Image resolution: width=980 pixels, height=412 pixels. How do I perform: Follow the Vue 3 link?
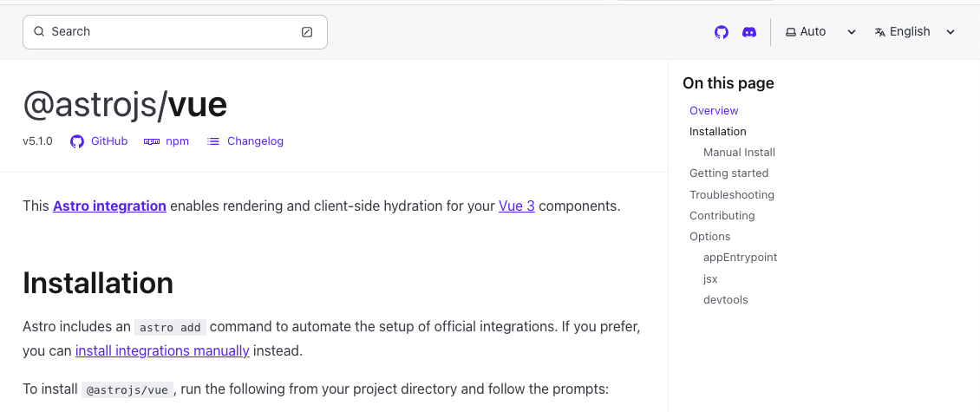coord(516,206)
